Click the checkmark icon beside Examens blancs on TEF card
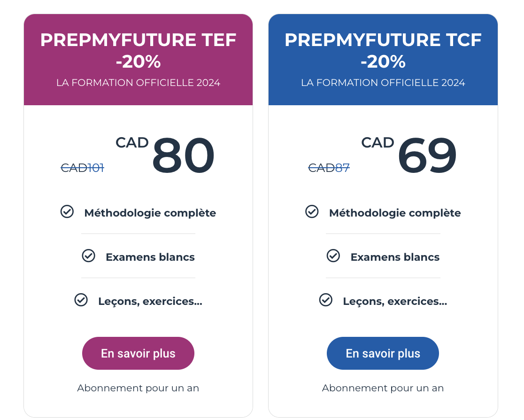The height and width of the screenshot is (420, 524). (x=89, y=256)
